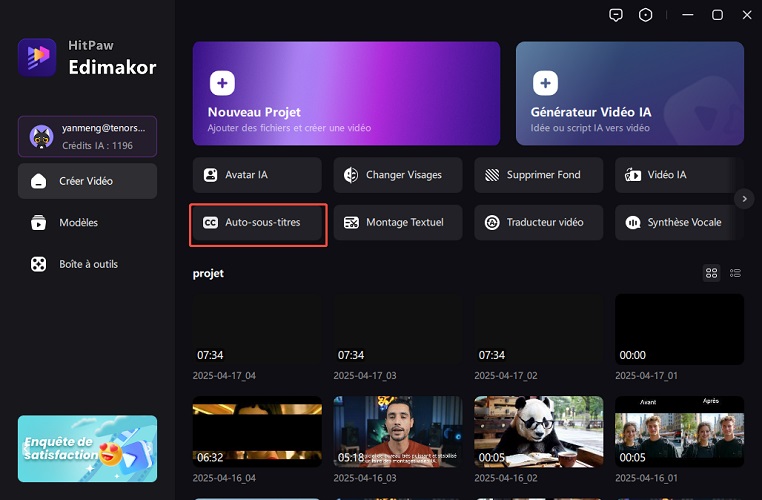Click the plus icon on Générateur Vidéo IA
The width and height of the screenshot is (762, 500).
coord(545,83)
